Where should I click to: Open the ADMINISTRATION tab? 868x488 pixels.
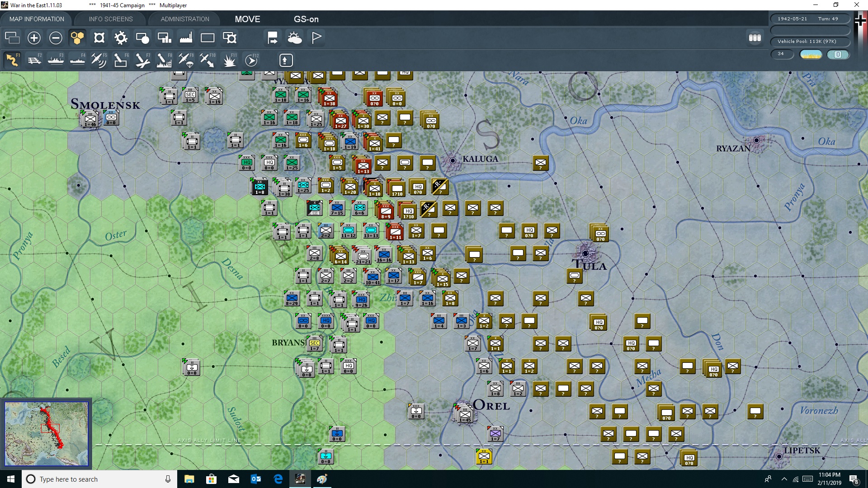coord(185,19)
